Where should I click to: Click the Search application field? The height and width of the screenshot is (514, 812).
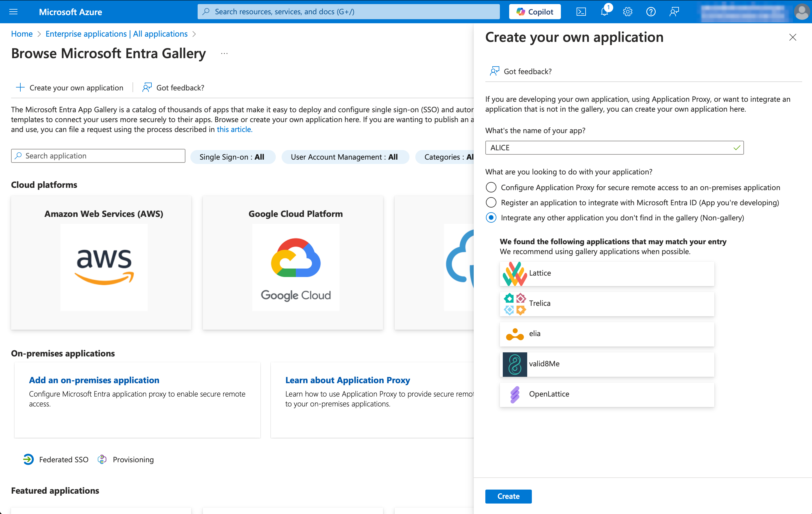click(x=98, y=156)
